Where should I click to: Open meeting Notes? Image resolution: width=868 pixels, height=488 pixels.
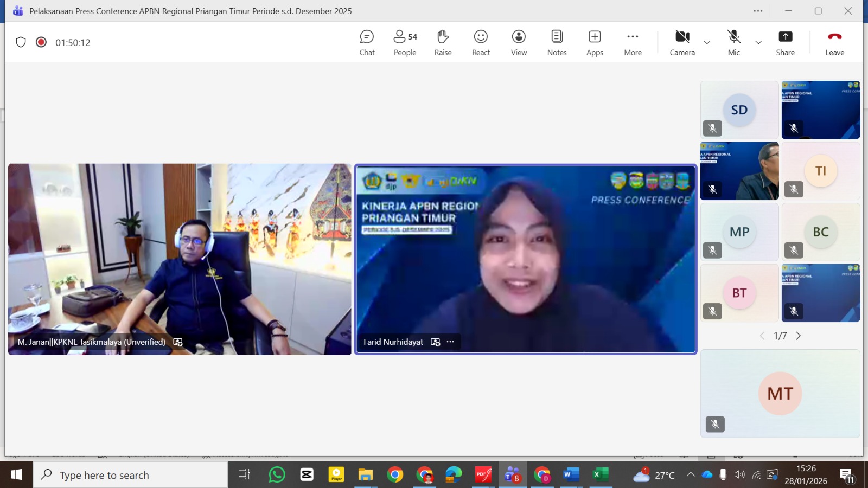click(x=557, y=43)
